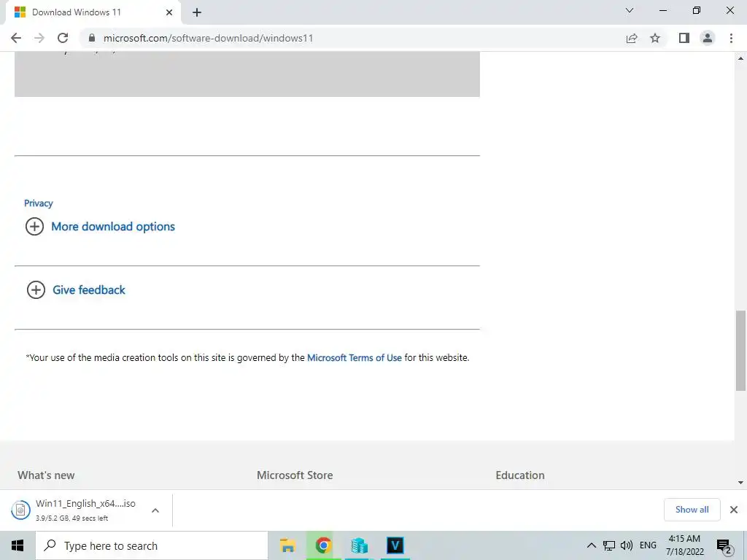Click Show all downloads button
This screenshot has height=560, width=747.
click(x=692, y=510)
